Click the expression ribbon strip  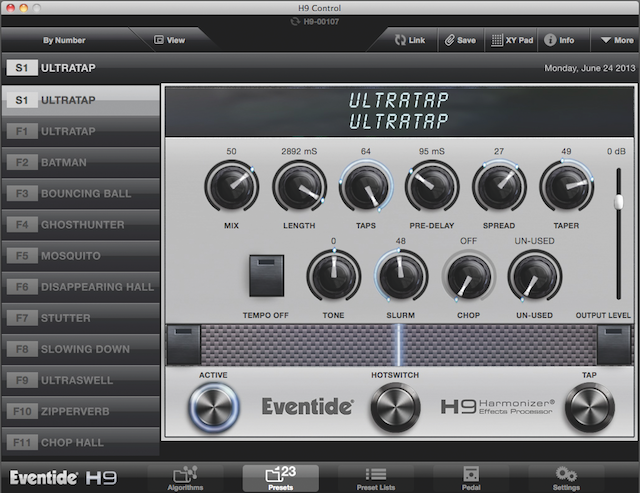click(x=399, y=345)
